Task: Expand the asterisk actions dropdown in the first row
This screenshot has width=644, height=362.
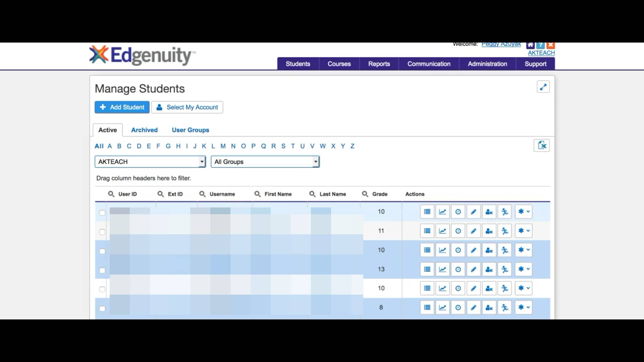Action: pos(523,212)
